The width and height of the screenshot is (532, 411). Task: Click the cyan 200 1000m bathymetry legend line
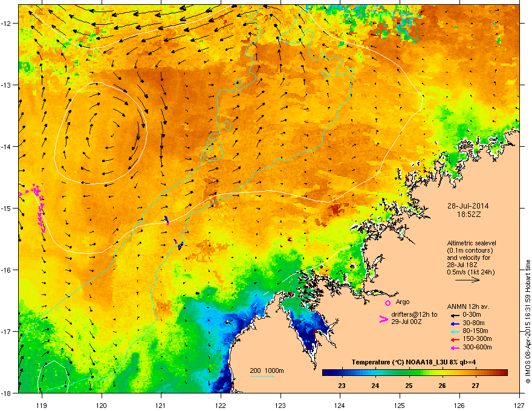(262, 376)
